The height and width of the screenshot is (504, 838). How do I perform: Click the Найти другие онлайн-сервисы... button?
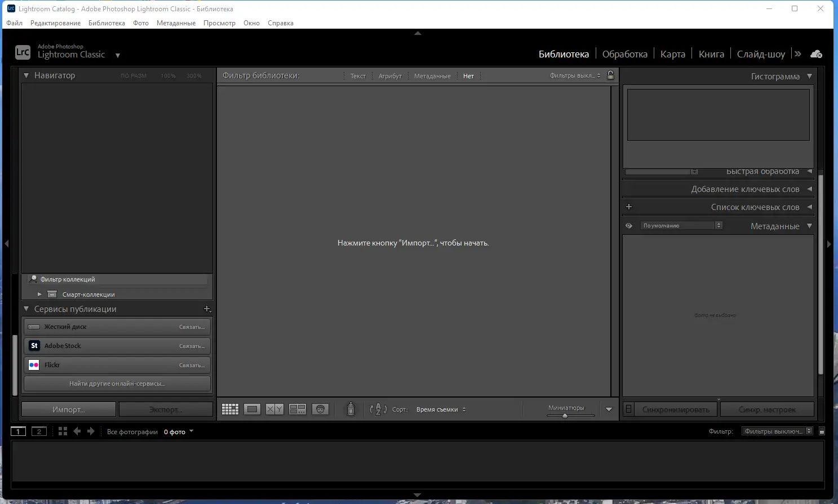[117, 383]
